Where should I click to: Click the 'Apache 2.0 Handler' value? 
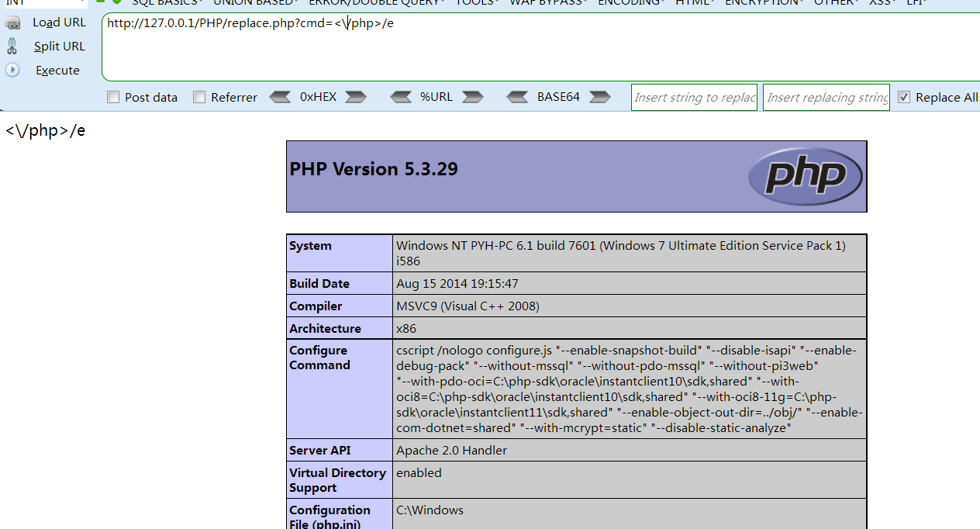(x=451, y=451)
